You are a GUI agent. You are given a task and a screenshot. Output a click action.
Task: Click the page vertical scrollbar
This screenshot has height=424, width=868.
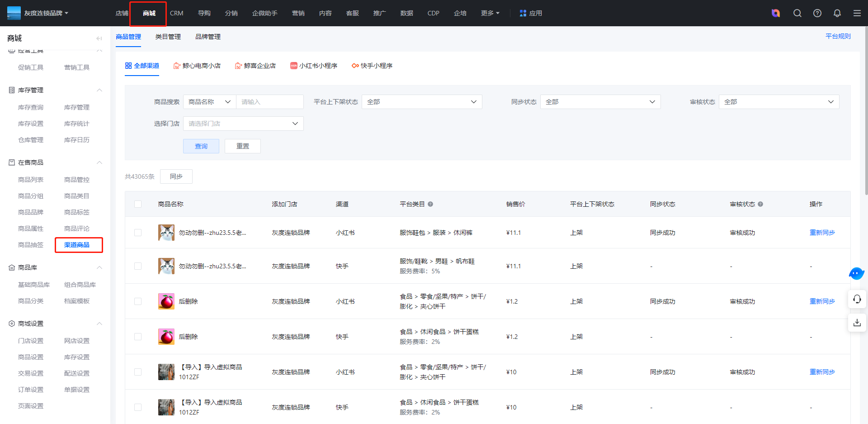[866, 111]
